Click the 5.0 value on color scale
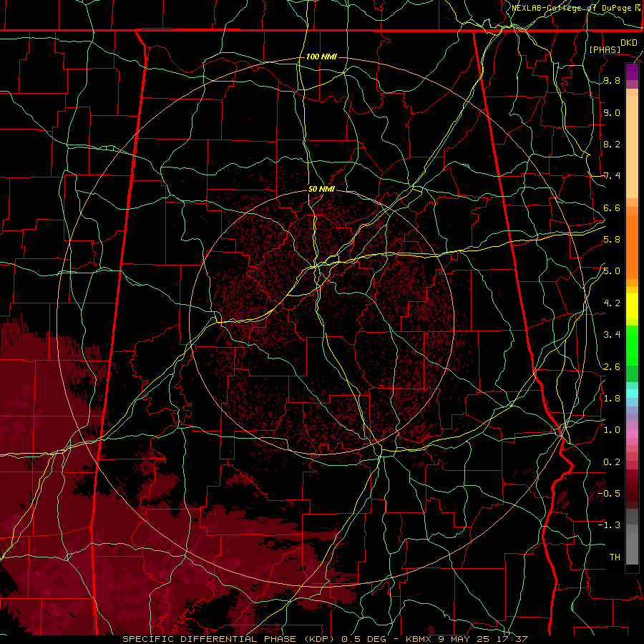 coord(612,271)
